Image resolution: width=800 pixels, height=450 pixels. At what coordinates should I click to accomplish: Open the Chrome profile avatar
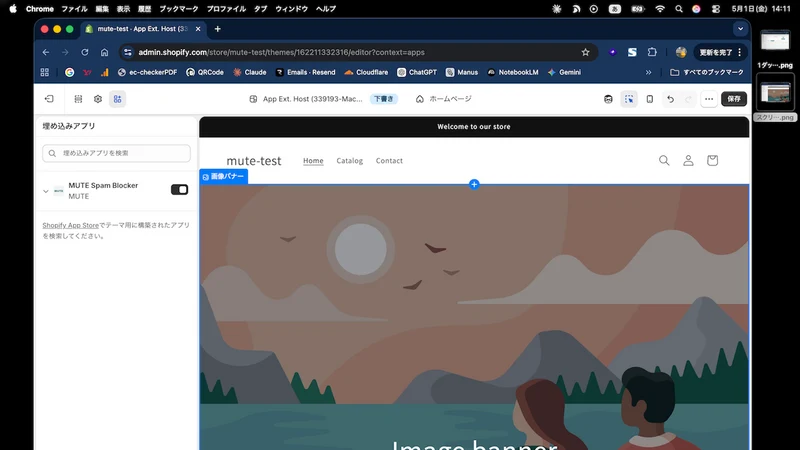click(x=681, y=52)
